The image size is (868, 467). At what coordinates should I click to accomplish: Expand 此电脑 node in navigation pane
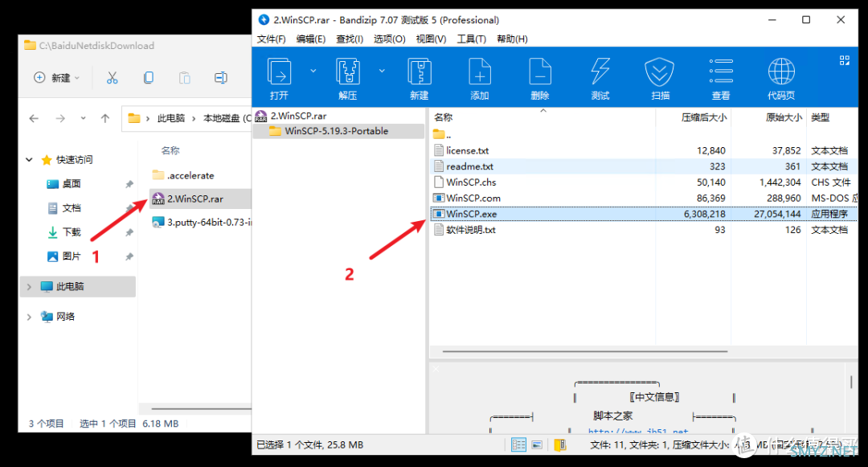coord(30,287)
